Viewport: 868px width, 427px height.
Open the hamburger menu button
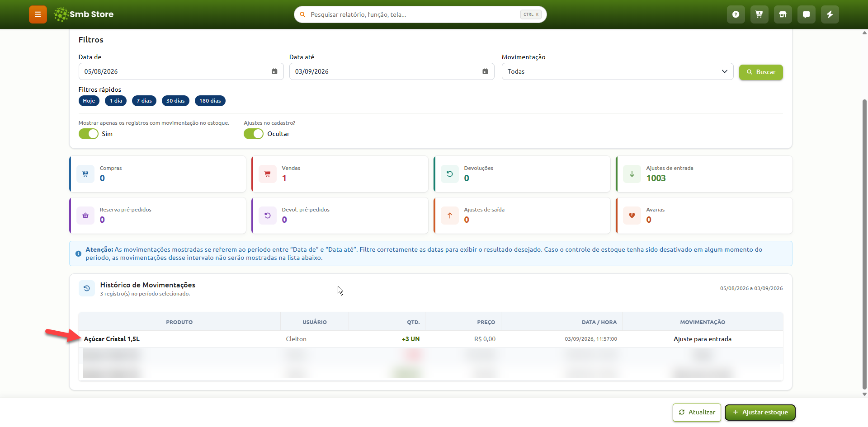[x=38, y=14]
